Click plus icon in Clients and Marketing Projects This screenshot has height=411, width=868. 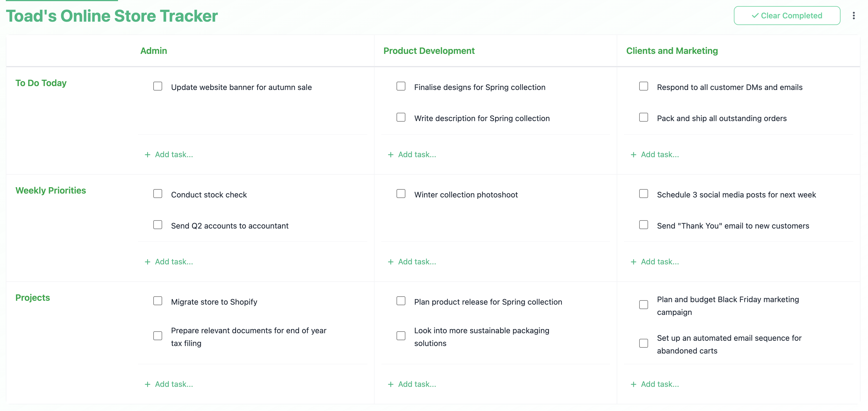633,384
